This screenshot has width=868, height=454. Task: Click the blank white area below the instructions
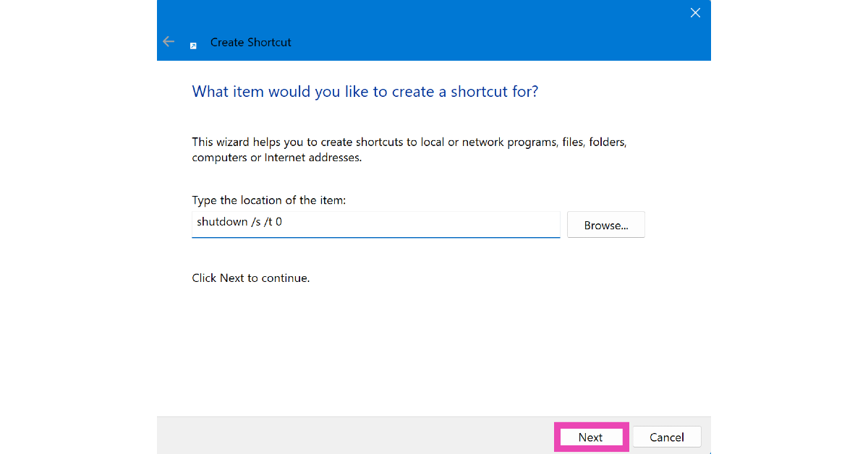click(x=434, y=347)
